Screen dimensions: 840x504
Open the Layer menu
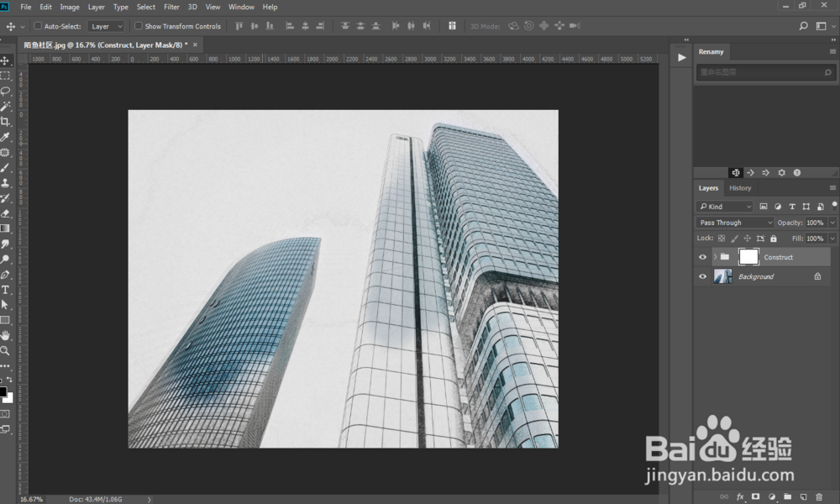[97, 7]
